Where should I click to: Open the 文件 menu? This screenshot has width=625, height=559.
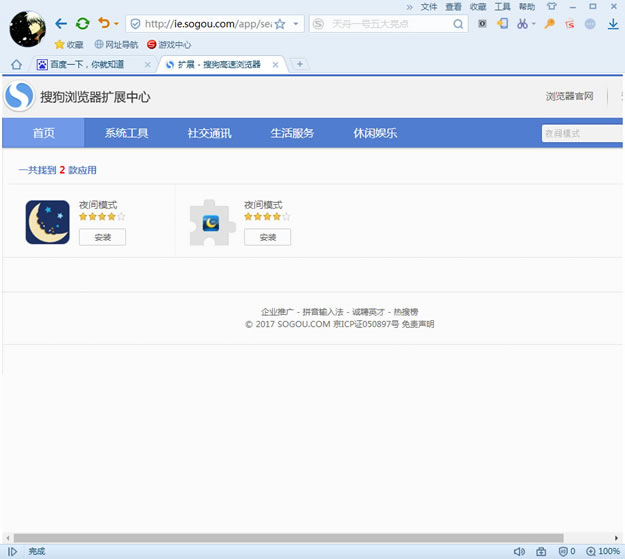pos(429,7)
